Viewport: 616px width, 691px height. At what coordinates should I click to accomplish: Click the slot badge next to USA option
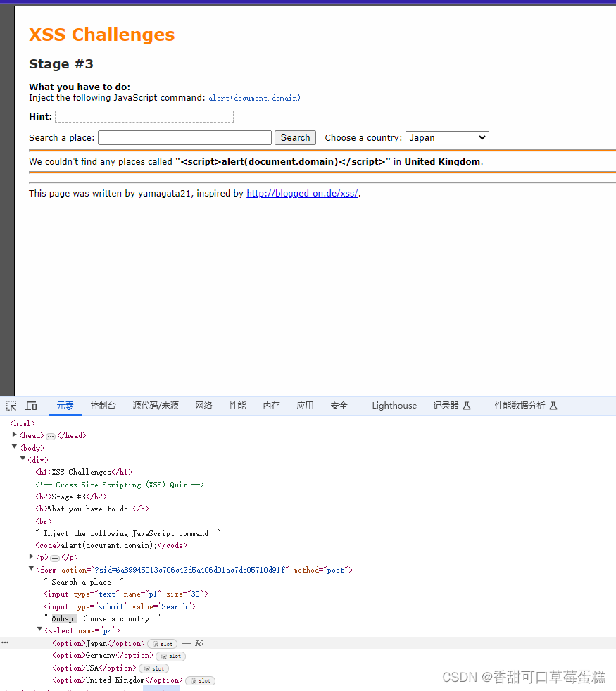point(154,668)
